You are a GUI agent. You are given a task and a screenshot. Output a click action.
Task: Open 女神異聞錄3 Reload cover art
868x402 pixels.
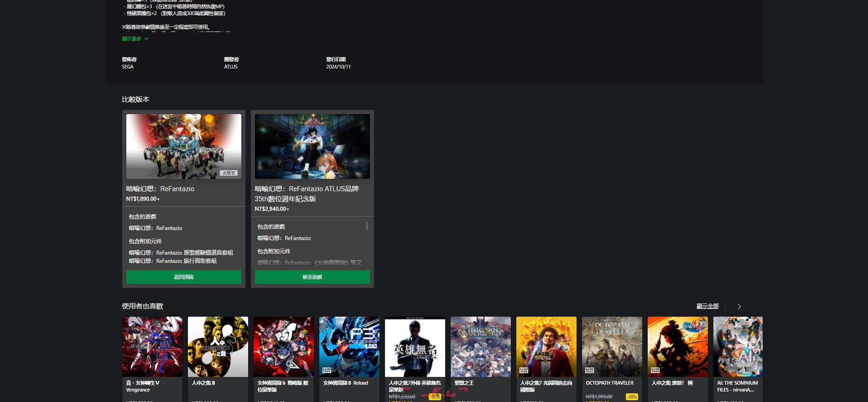(x=349, y=347)
